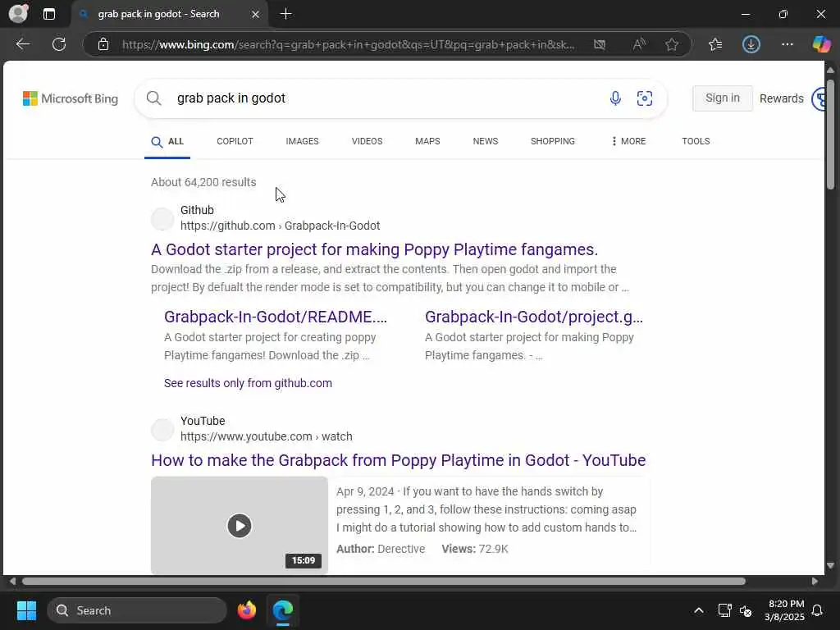Switch to the IMAGES tab
Viewport: 840px width, 630px height.
(x=302, y=141)
